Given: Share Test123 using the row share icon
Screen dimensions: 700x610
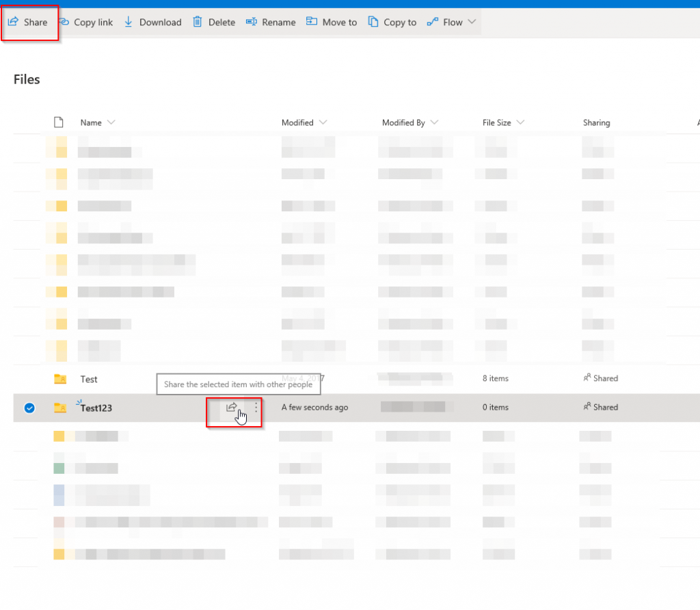Looking at the screenshot, I should pos(232,408).
